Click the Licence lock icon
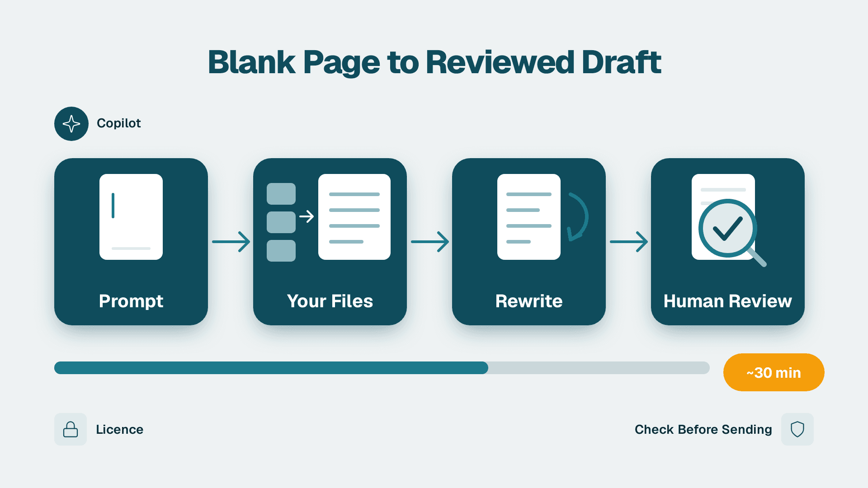 (x=71, y=429)
